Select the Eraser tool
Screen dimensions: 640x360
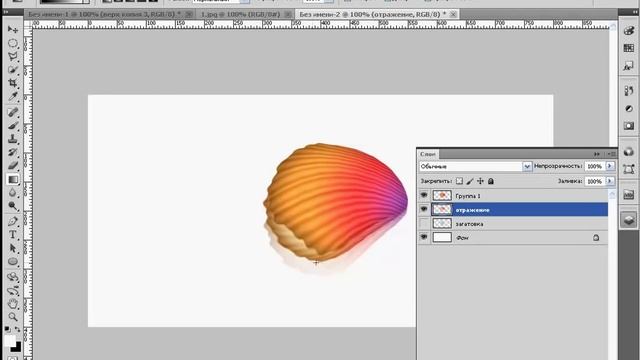coord(13,166)
